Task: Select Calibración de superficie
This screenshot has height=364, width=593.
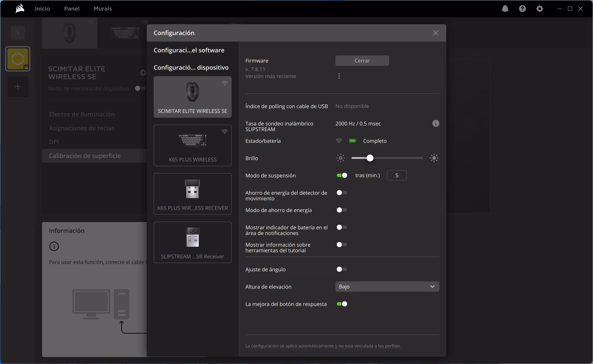Action: 94,156
